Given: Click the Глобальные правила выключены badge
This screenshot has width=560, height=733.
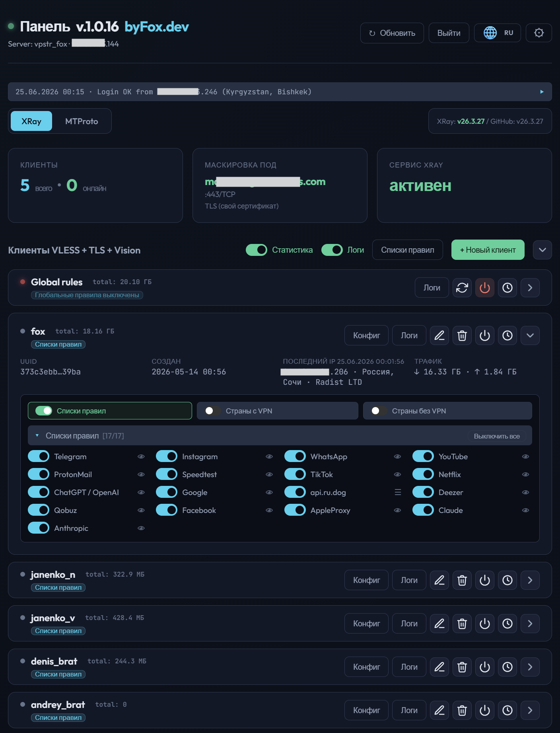Looking at the screenshot, I should point(87,295).
